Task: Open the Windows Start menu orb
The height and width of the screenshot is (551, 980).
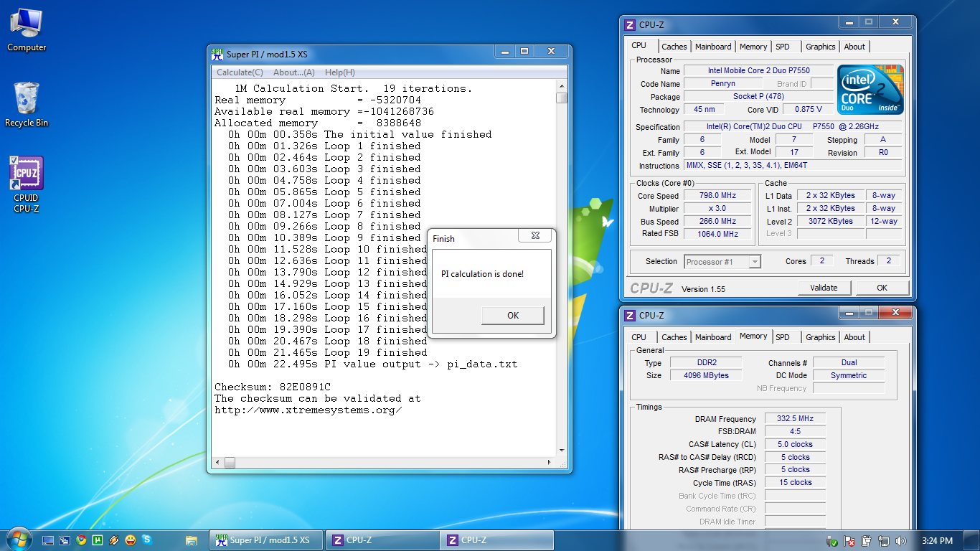Action: (x=19, y=540)
